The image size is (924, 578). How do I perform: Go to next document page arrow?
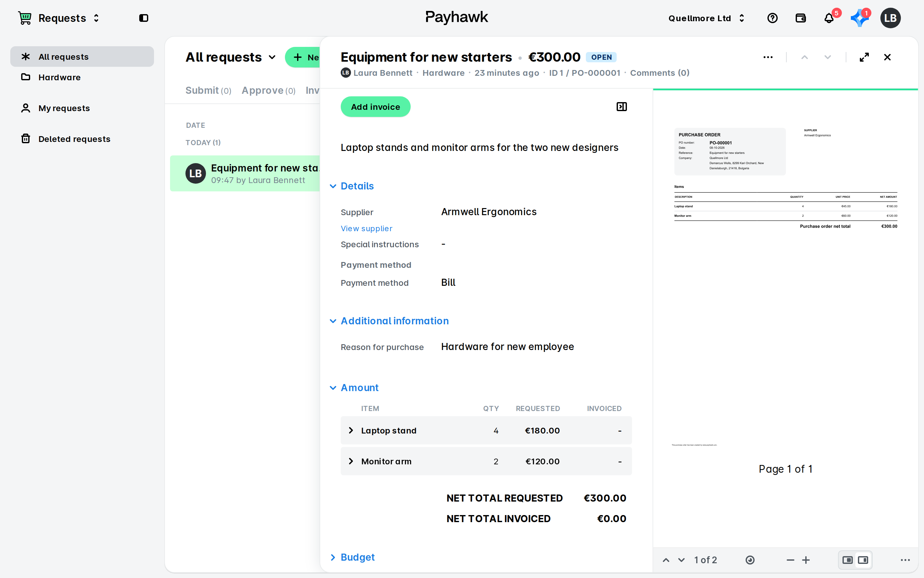click(x=681, y=560)
